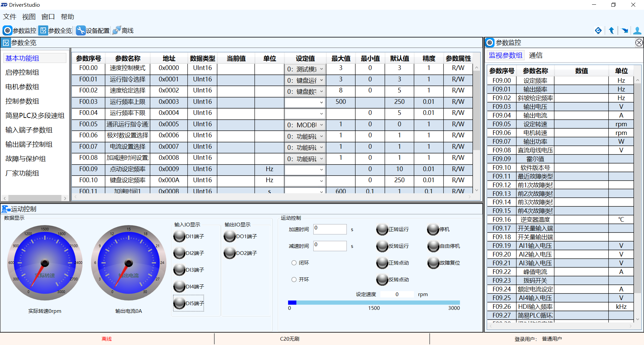Click the 设定速度 slider track
Viewport: 644px width, 345px height.
point(374,302)
